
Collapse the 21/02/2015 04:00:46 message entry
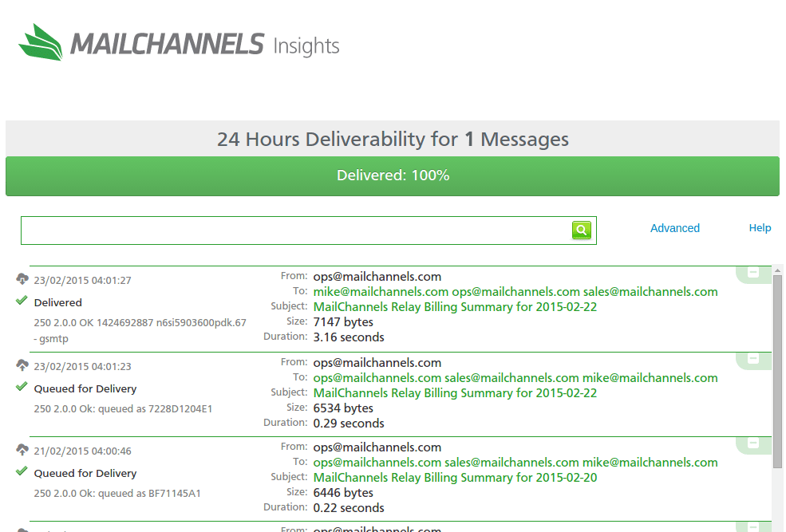tap(753, 443)
